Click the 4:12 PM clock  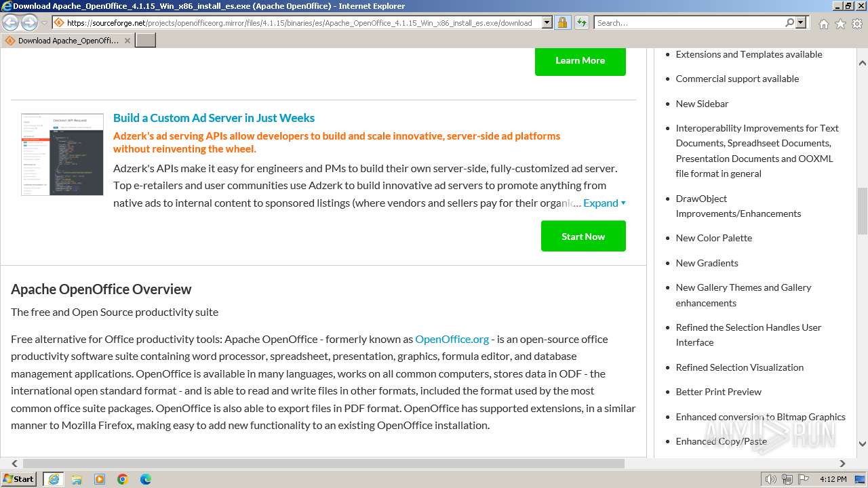[x=833, y=479]
